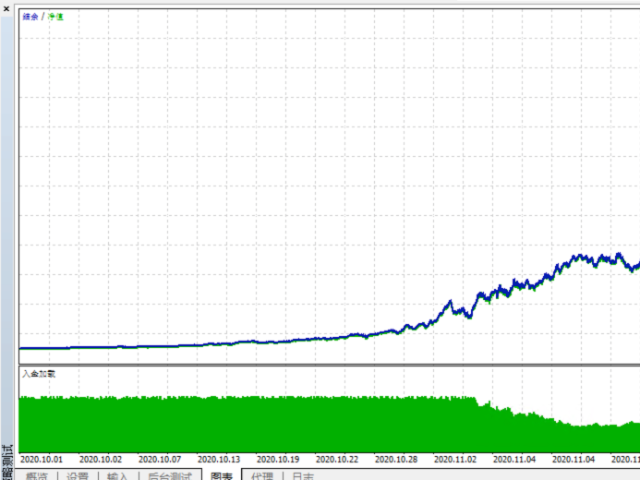Viewport: 640px width, 480px height.
Task: Select the 图表 tab
Action: click(x=221, y=476)
